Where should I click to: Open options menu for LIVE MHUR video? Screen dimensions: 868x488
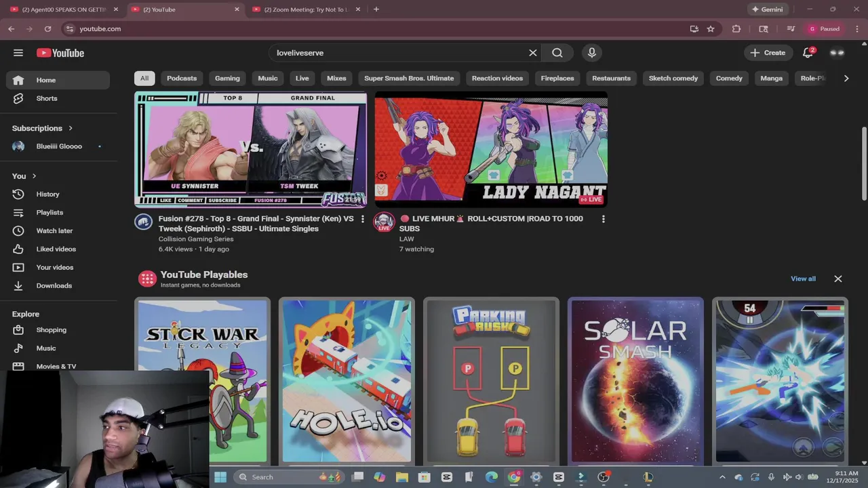tap(603, 219)
